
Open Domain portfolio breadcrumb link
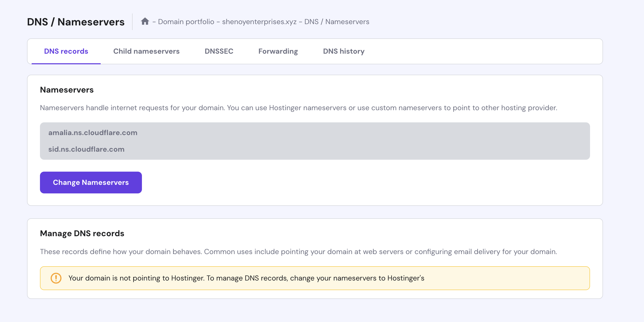[x=186, y=22]
